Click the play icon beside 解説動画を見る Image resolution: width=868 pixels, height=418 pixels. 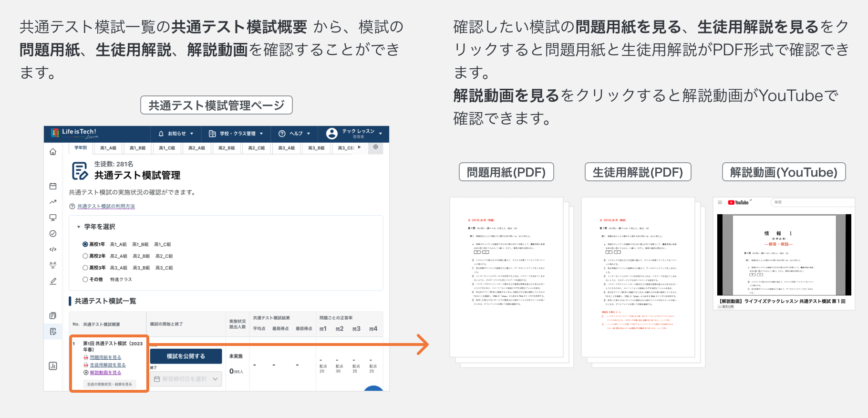pos(86,373)
